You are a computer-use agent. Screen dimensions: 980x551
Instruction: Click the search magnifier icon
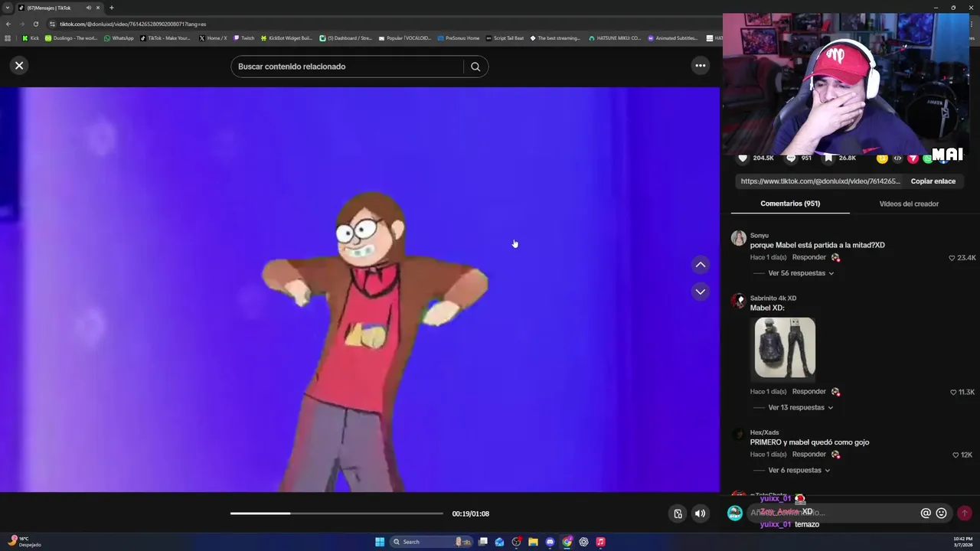[x=475, y=67]
